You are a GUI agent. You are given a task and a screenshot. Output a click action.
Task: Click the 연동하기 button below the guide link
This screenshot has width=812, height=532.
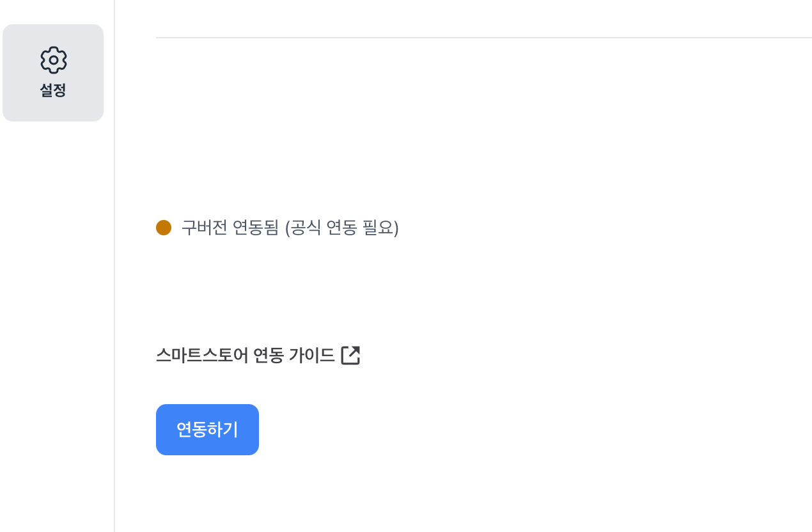tap(207, 430)
